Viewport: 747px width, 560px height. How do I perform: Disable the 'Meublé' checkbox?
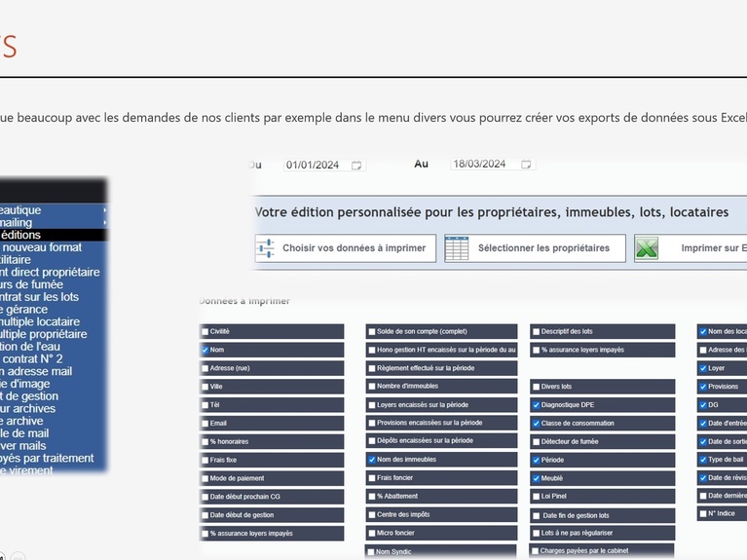537,478
